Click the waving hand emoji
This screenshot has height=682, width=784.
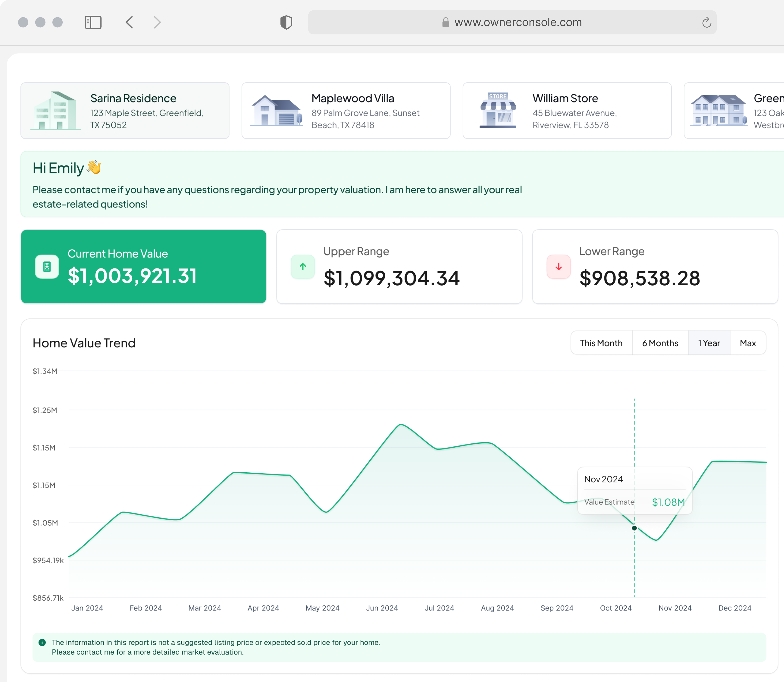tap(94, 167)
